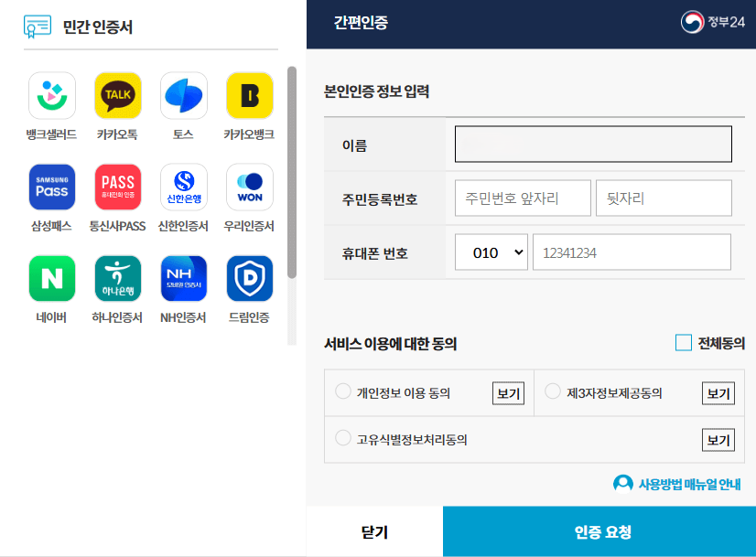This screenshot has height=557, width=756.
Task: Select the 토스 certificate icon
Action: click(184, 95)
